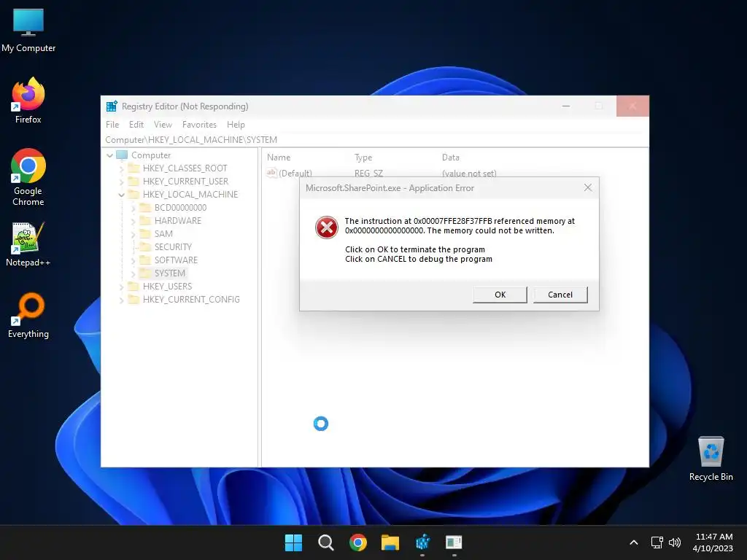Screen dimensions: 747x560
Task: Expand the BCD00000000 key chevron
Action: pos(133,208)
